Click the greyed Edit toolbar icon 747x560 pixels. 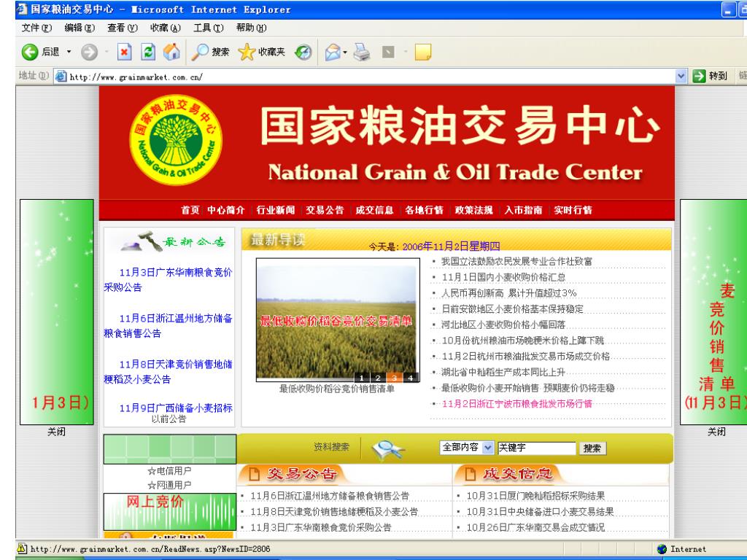(388, 52)
